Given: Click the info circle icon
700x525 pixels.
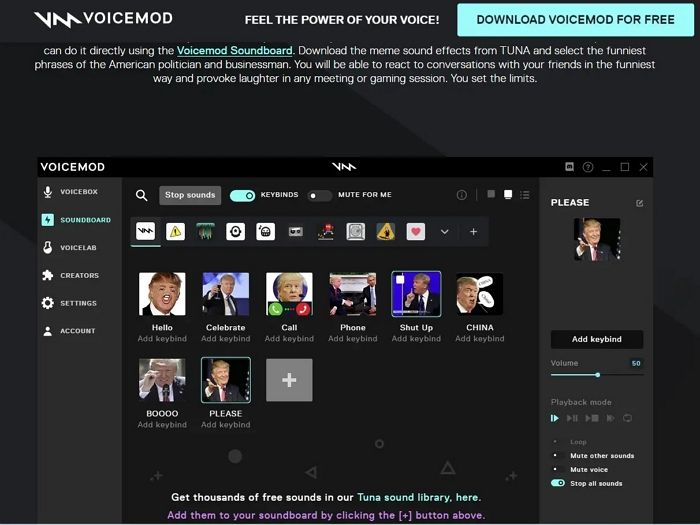Looking at the screenshot, I should click(x=461, y=195).
